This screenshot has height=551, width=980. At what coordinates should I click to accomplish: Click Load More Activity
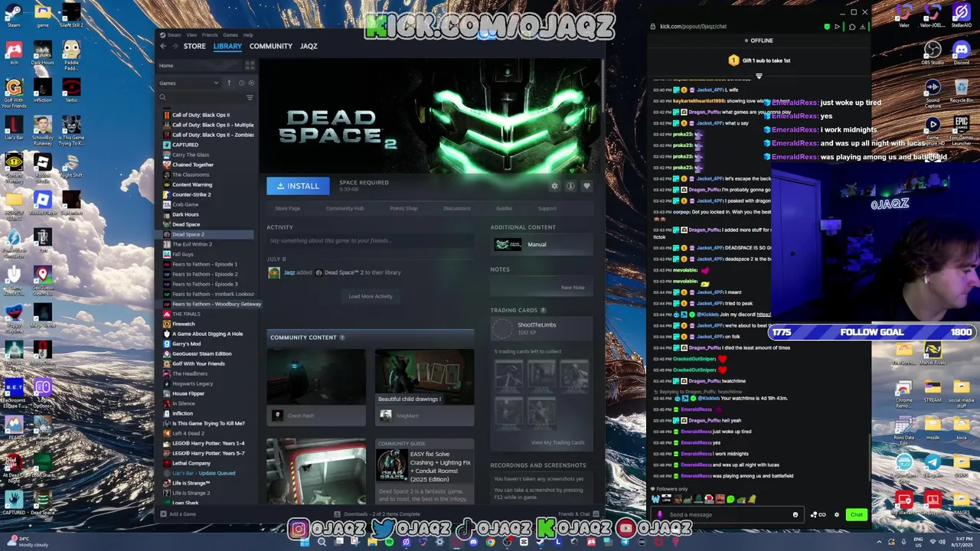pos(371,296)
